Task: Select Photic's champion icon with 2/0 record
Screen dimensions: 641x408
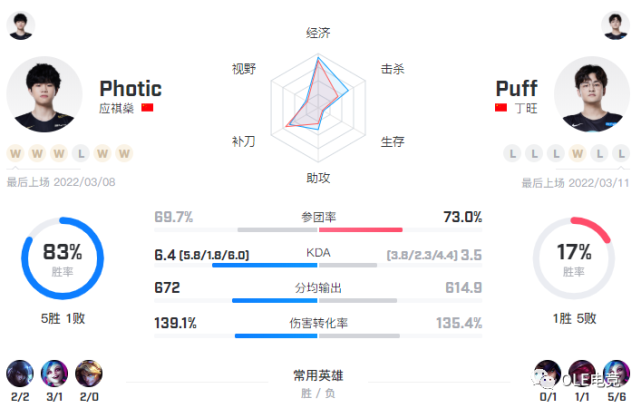Action: pyautogui.click(x=89, y=373)
